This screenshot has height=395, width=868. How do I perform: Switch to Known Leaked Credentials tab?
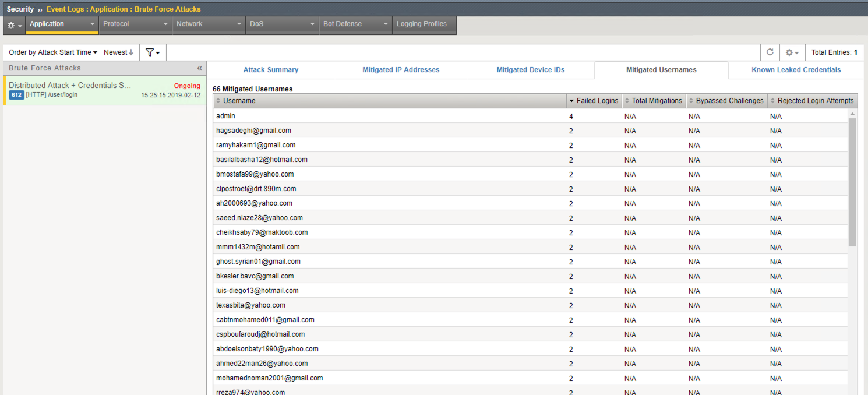tap(796, 70)
